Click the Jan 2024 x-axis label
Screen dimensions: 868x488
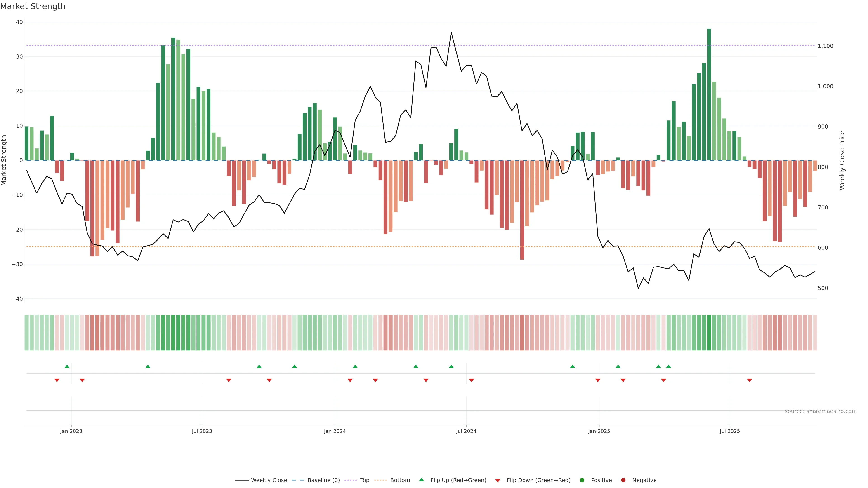(335, 431)
